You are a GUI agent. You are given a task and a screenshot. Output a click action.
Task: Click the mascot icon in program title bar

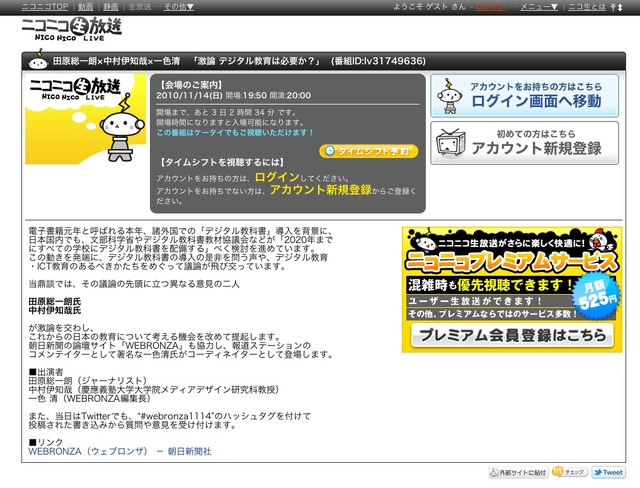pyautogui.click(x=38, y=60)
